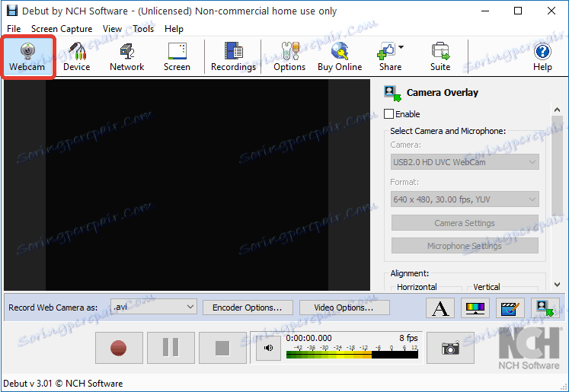
Task: Click the overlay panel scrollbar thumb
Action: [x=557, y=166]
